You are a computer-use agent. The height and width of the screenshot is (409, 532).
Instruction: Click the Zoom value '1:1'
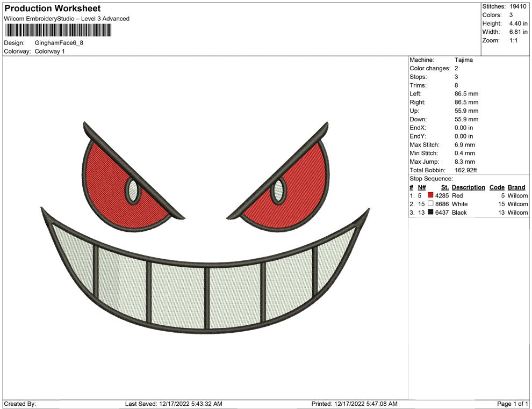[x=513, y=40]
